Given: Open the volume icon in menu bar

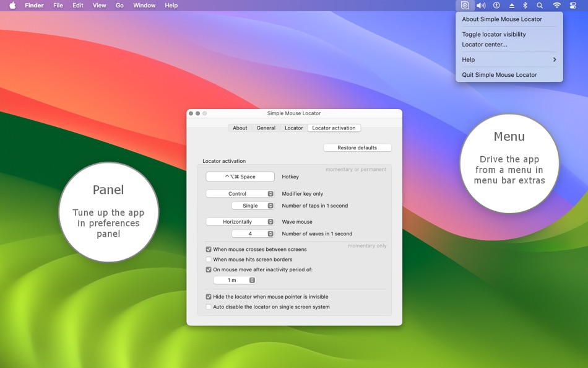Looking at the screenshot, I should (x=481, y=5).
